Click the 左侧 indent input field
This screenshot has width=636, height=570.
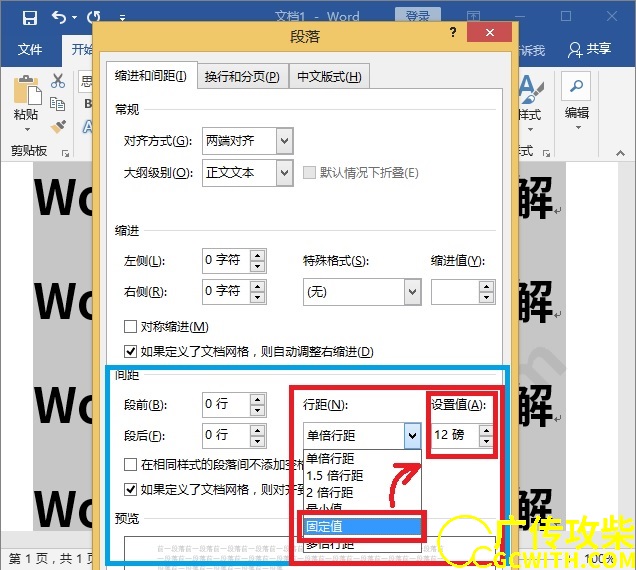point(226,260)
